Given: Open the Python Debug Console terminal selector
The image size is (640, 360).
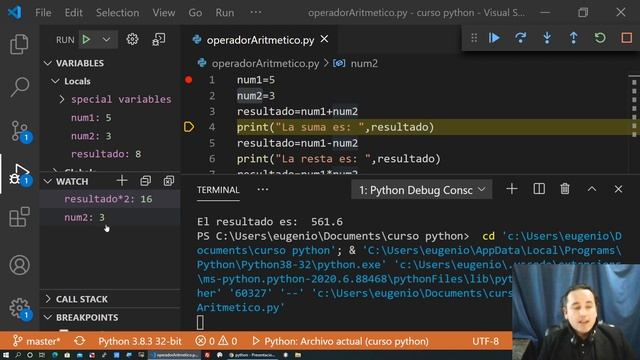Looking at the screenshot, I should 422,190.
